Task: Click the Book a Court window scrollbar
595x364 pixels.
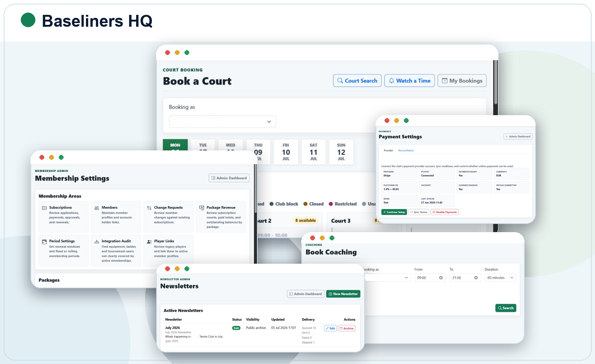Action: 495,82
